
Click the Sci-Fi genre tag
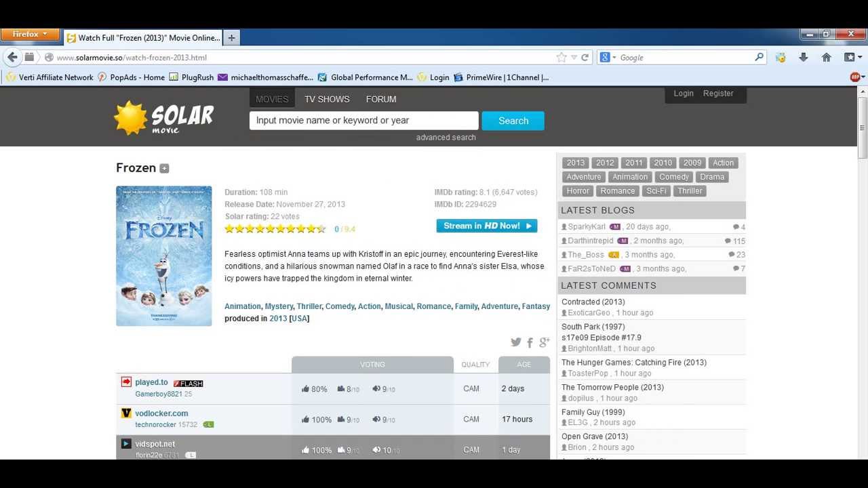click(x=656, y=191)
